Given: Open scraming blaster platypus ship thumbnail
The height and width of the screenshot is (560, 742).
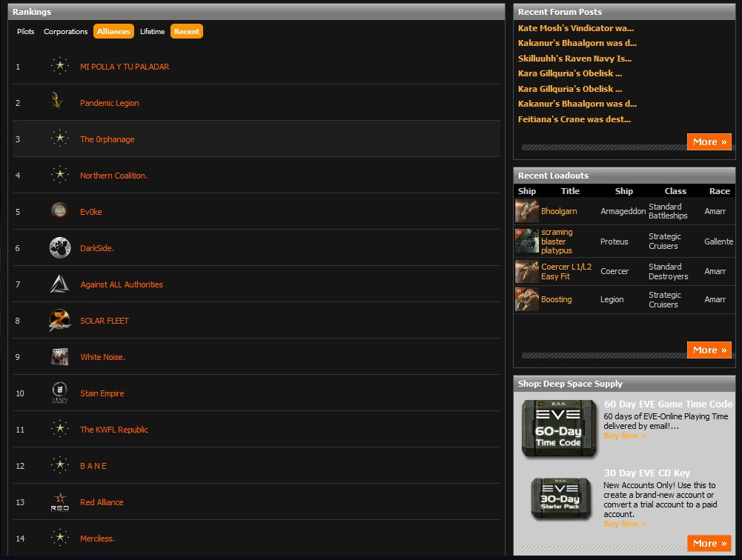Looking at the screenshot, I should pyautogui.click(x=527, y=241).
